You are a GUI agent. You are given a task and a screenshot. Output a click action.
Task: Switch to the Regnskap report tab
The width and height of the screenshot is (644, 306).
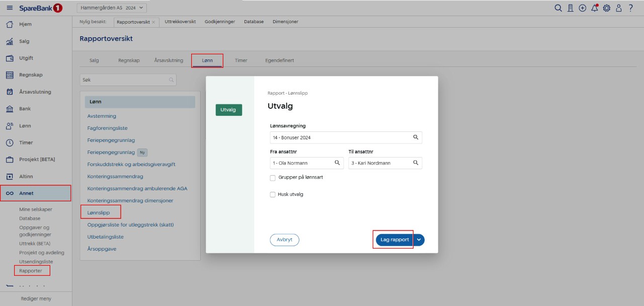click(129, 60)
